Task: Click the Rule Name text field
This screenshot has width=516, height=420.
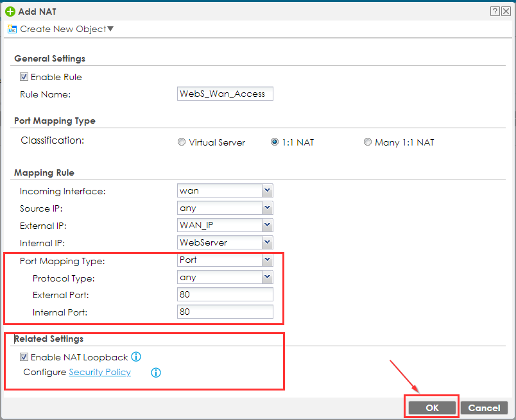Action: [225, 94]
